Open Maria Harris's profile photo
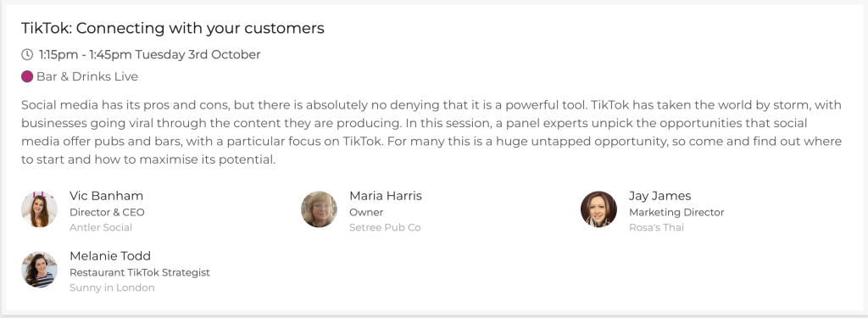This screenshot has height=318, width=868. (x=319, y=209)
